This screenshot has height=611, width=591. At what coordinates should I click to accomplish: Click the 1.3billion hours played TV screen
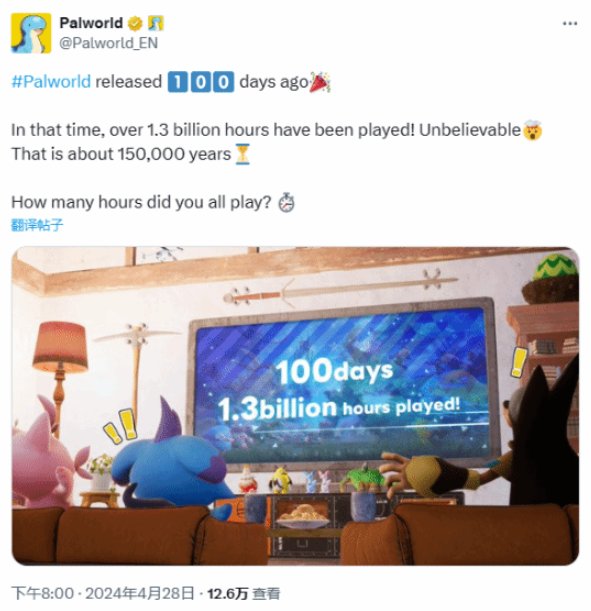coord(342,382)
